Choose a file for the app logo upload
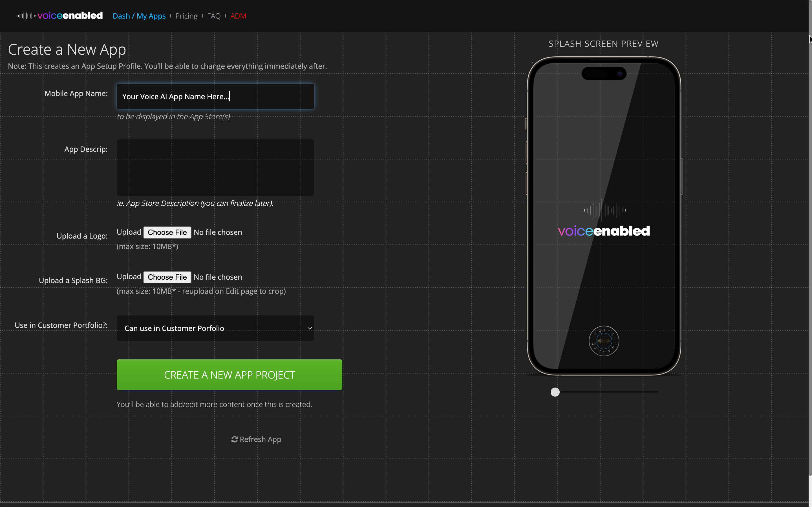The height and width of the screenshot is (507, 812). [167, 232]
